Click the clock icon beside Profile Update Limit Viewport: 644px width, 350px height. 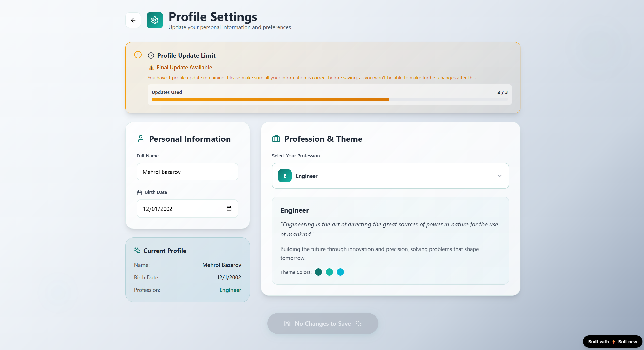(151, 55)
